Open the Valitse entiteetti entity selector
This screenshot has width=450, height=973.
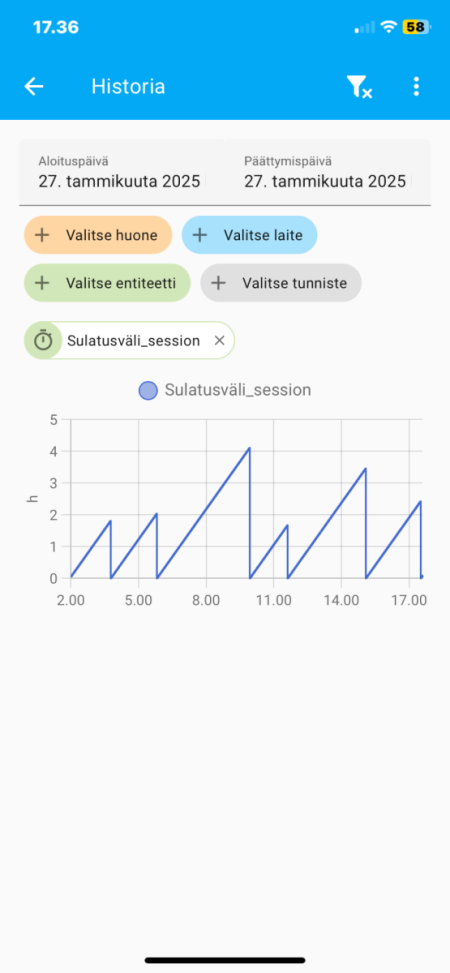point(107,283)
